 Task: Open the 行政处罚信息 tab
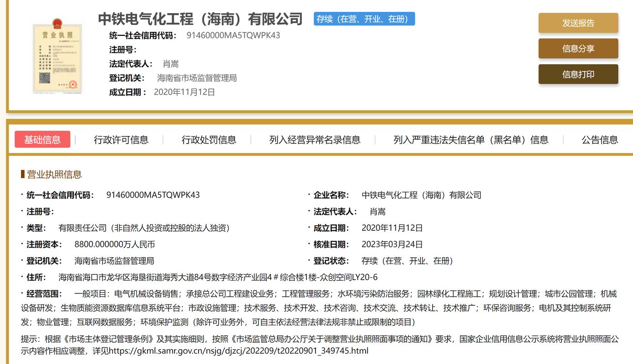click(209, 140)
